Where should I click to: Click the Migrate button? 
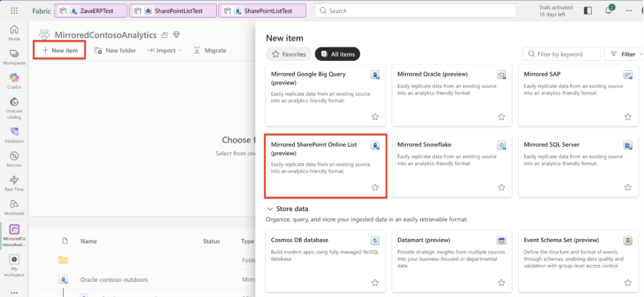[x=210, y=51]
